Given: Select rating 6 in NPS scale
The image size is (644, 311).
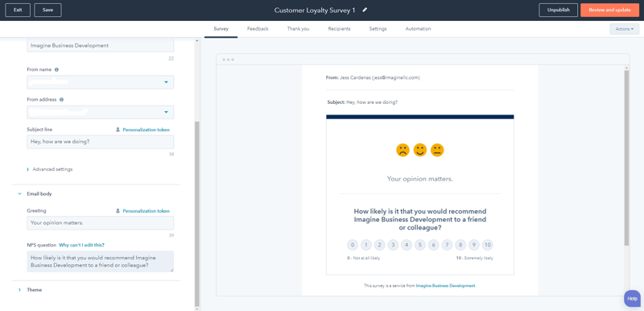Looking at the screenshot, I should [x=433, y=245].
